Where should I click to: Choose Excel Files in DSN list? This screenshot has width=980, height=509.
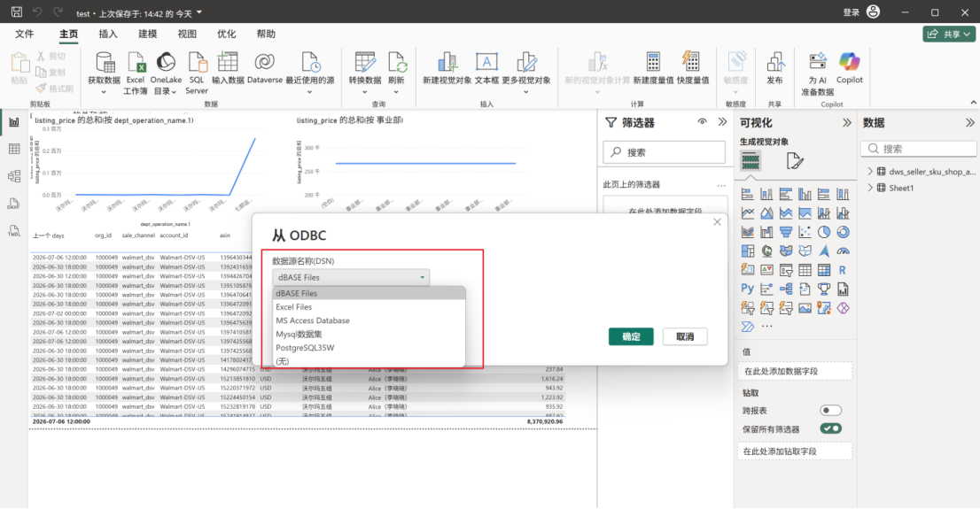[x=369, y=306]
